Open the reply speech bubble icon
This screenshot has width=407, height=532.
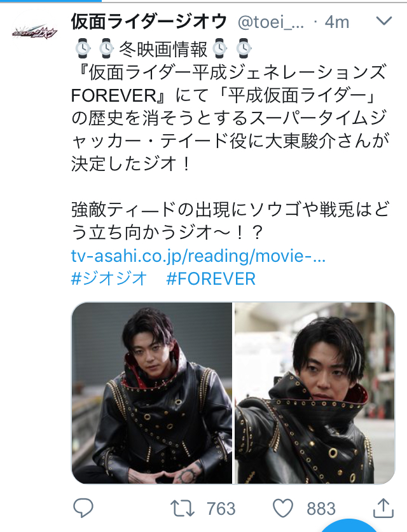(83, 508)
